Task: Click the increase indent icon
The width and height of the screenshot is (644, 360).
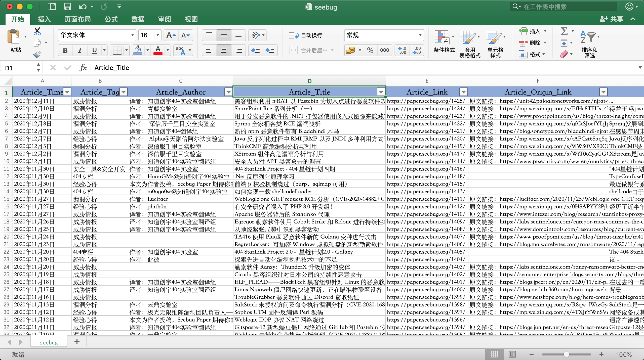Action: (270, 51)
